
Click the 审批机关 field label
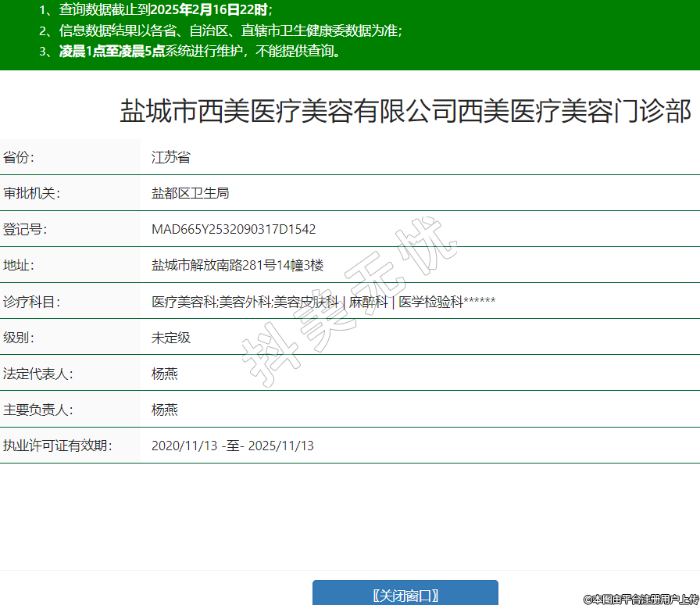pos(32,194)
